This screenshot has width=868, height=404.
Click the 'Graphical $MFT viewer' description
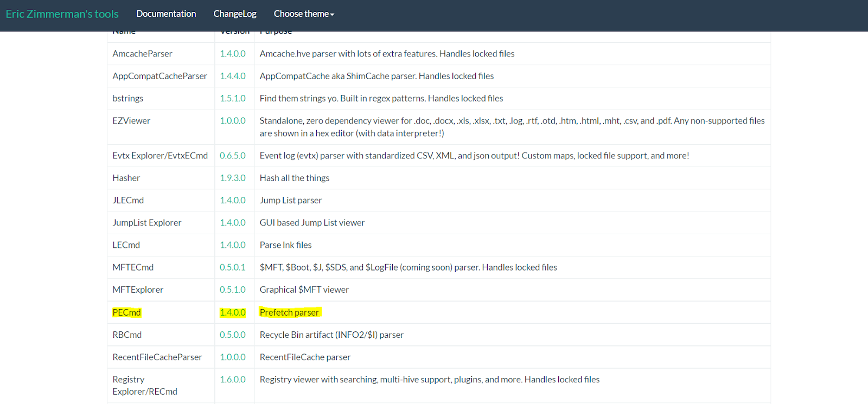click(304, 290)
